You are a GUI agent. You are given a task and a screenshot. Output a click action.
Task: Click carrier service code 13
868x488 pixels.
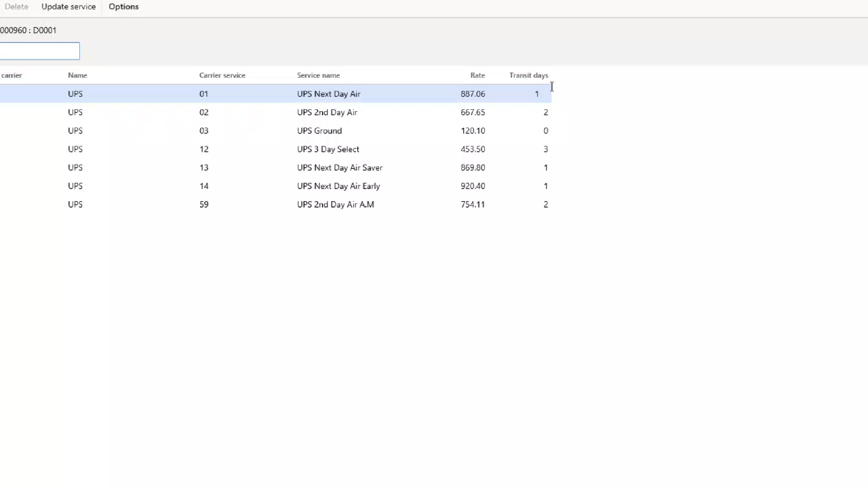click(203, 167)
